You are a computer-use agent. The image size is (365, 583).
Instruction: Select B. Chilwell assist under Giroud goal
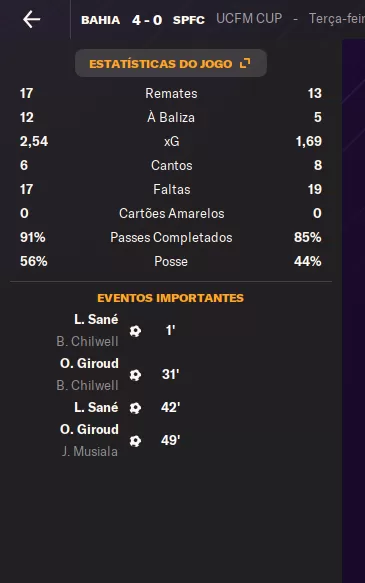[87, 385]
